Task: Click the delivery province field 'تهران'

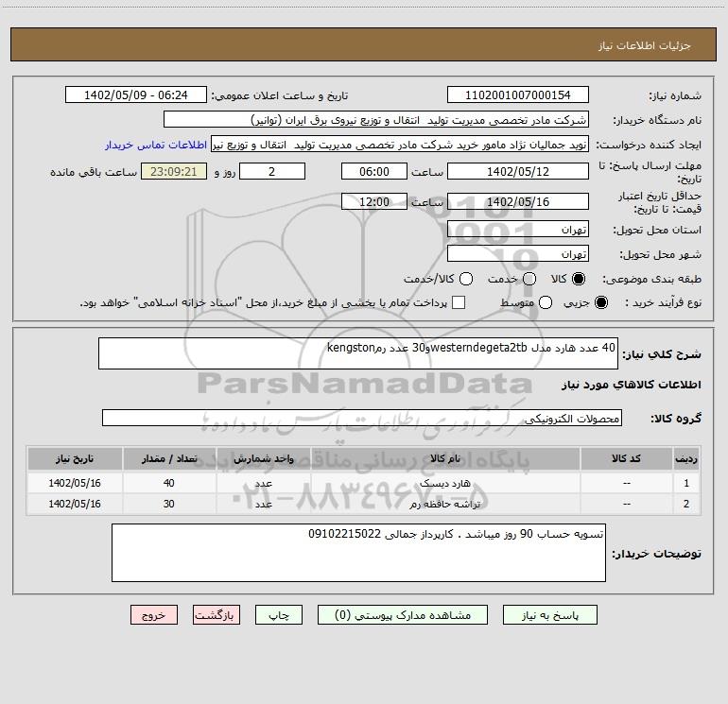Action: pyautogui.click(x=518, y=229)
